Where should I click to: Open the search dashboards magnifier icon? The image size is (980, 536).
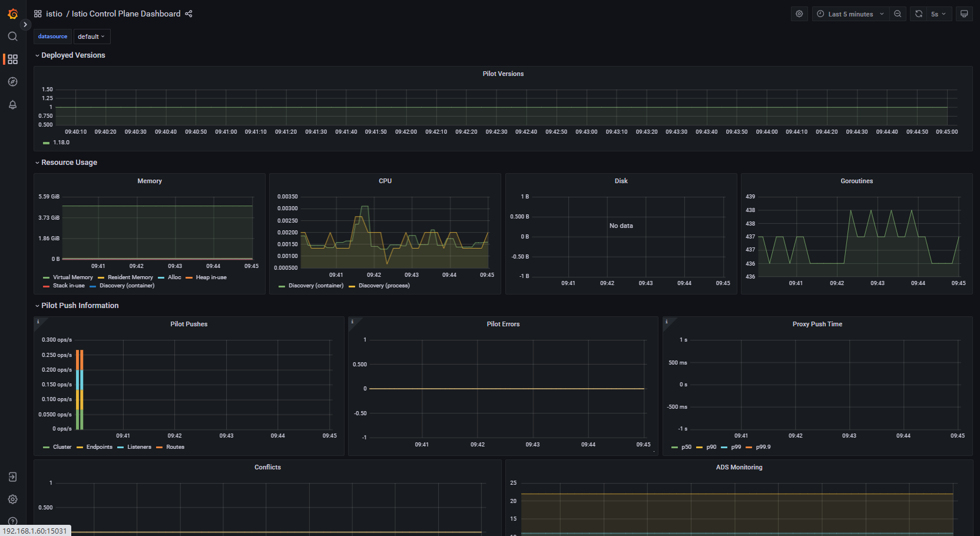tap(12, 37)
